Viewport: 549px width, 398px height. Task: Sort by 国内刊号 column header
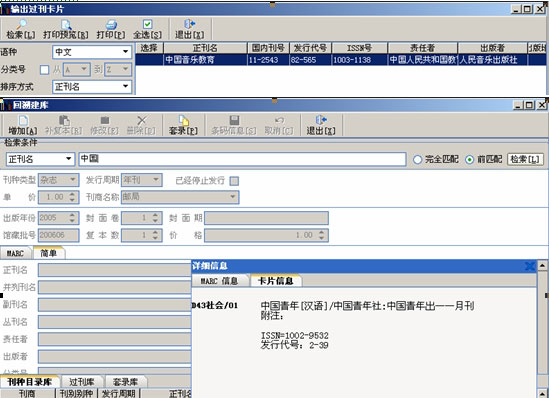pos(268,48)
